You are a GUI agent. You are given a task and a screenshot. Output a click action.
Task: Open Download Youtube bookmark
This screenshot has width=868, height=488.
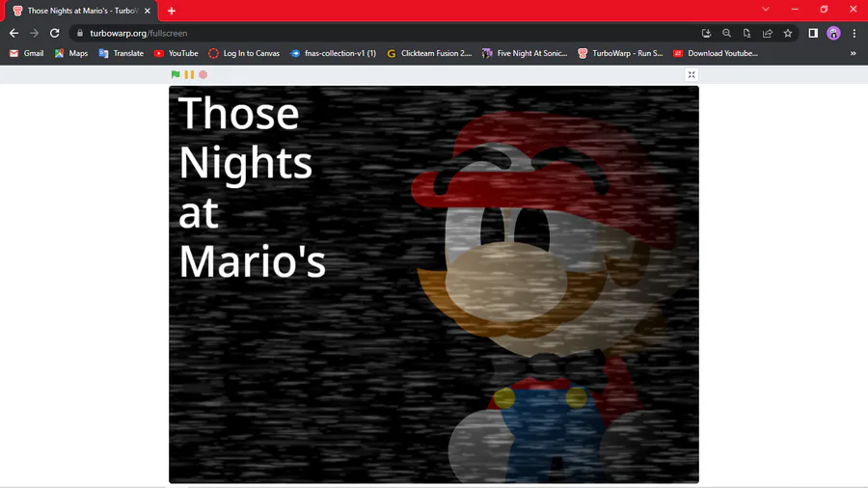click(716, 53)
